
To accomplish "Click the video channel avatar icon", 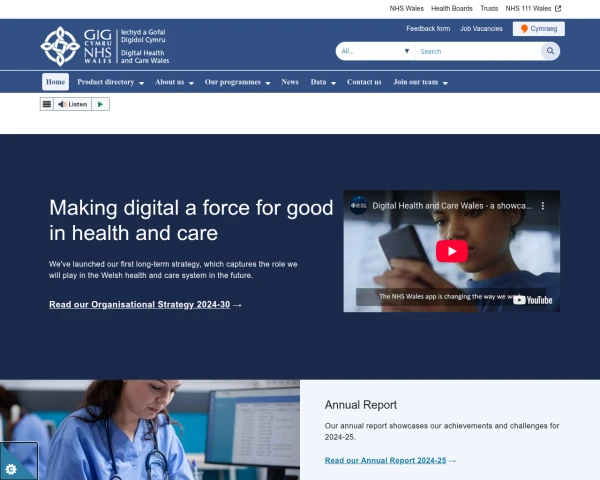I will (359, 205).
